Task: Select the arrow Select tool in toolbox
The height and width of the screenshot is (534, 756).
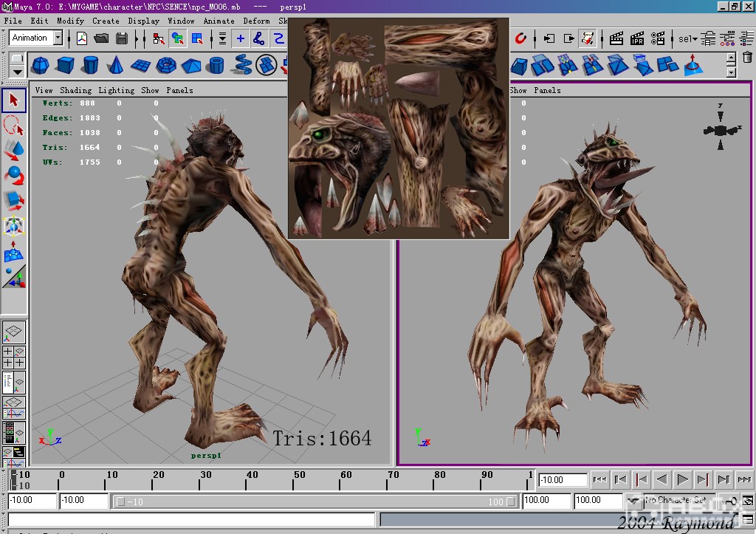Action: tap(14, 99)
